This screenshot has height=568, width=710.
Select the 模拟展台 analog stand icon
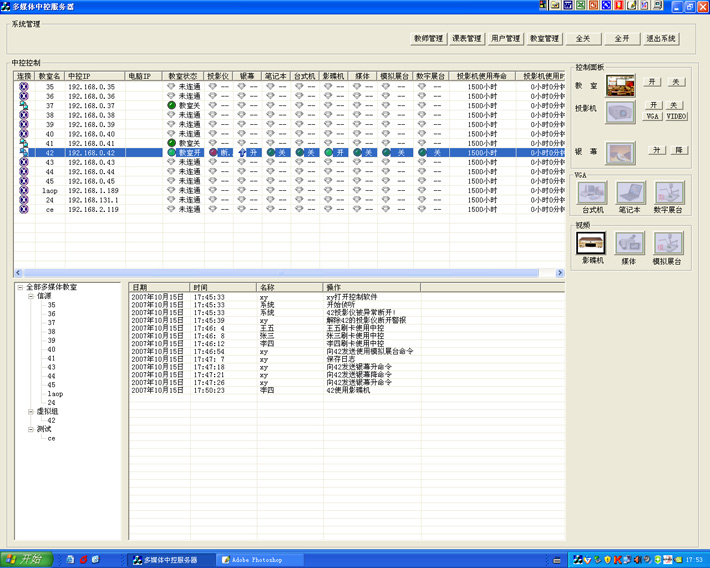pos(668,243)
